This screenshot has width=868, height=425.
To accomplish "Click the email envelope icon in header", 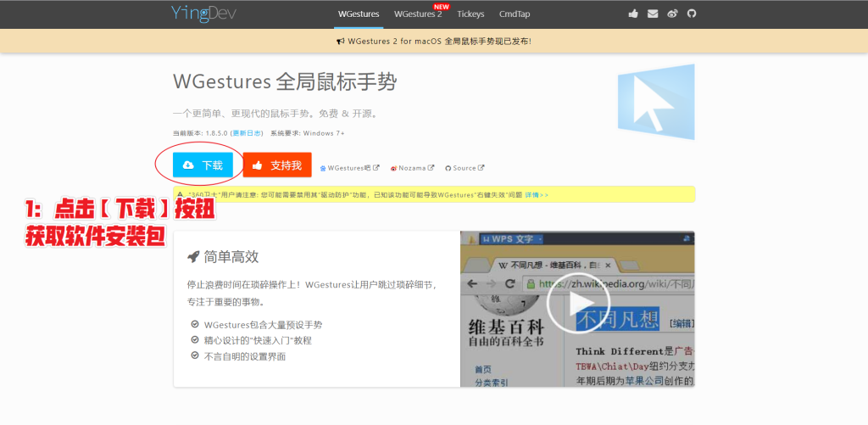I will pos(653,14).
